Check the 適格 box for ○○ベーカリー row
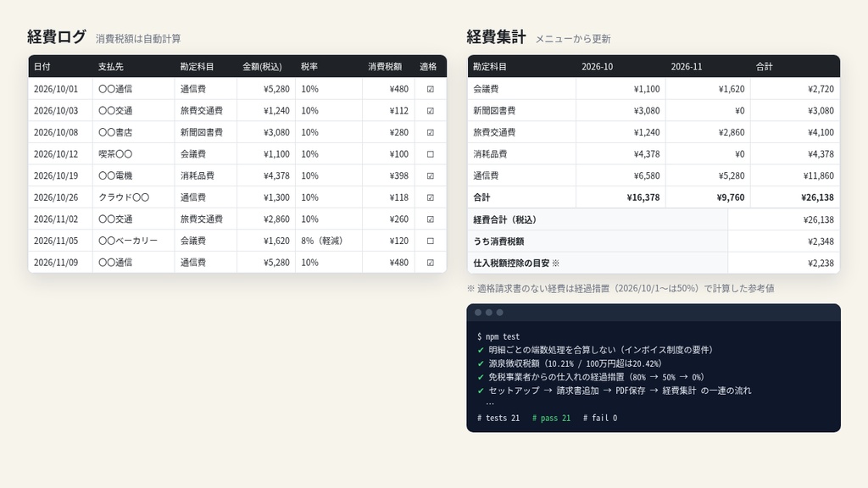The image size is (868, 488). point(430,241)
